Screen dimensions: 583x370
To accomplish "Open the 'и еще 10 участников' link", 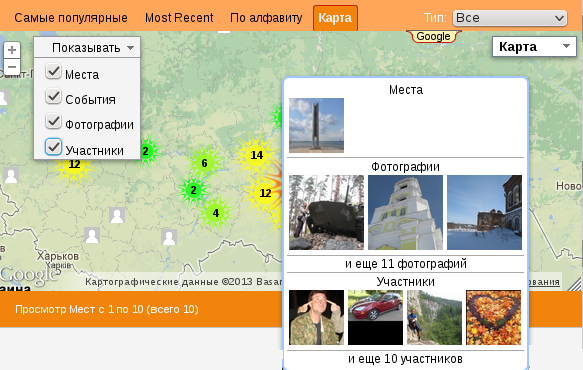I will 405,359.
